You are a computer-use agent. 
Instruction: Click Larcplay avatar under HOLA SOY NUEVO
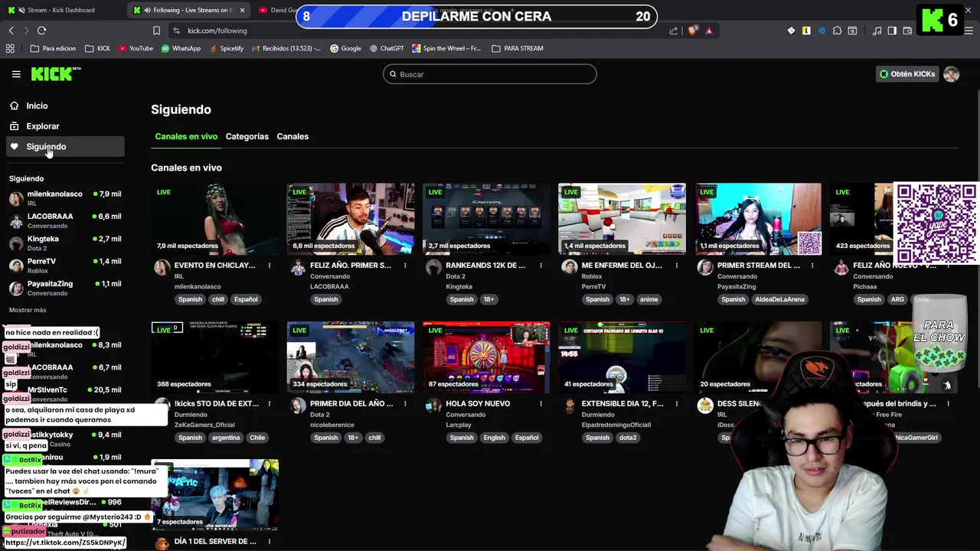(x=433, y=406)
